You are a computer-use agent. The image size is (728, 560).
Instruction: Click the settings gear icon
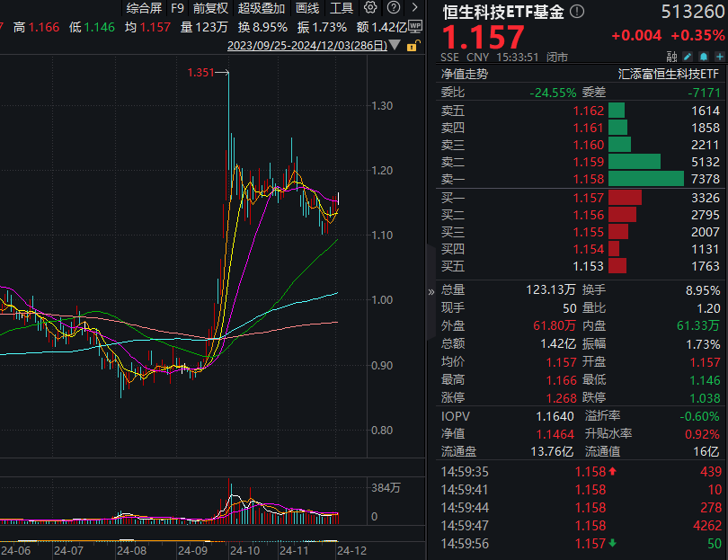(370, 7)
